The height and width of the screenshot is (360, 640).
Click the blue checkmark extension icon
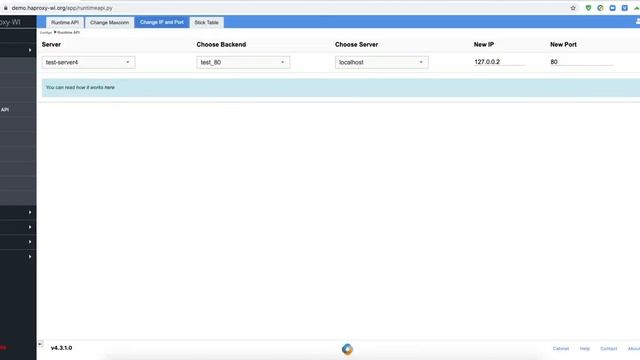624,8
